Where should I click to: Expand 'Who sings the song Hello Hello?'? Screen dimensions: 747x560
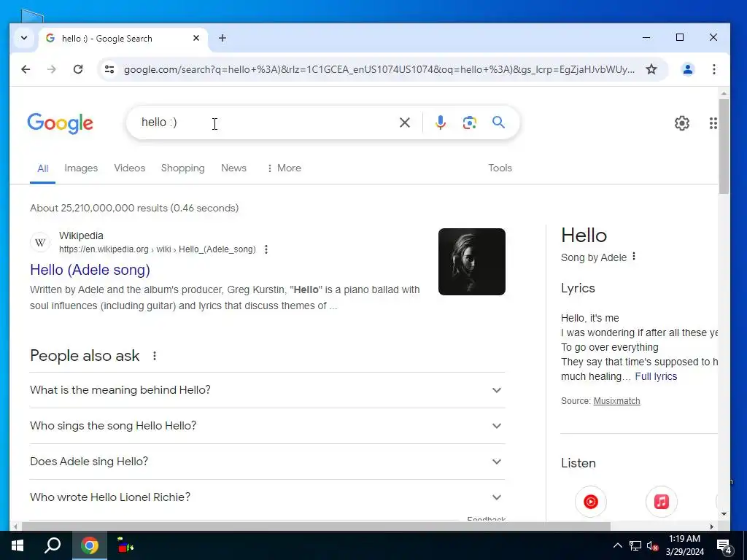267,426
